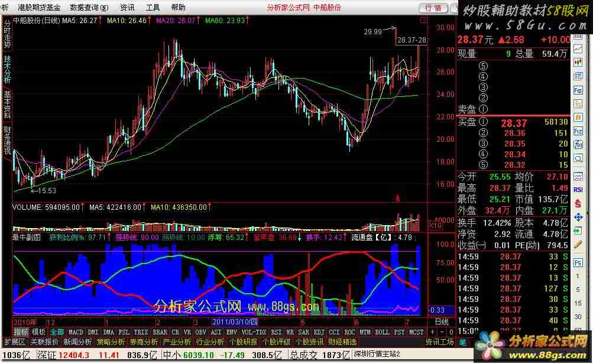Click the plus zoom button beside MCST
Viewport: 593px width, 364px height.
pyautogui.click(x=432, y=332)
